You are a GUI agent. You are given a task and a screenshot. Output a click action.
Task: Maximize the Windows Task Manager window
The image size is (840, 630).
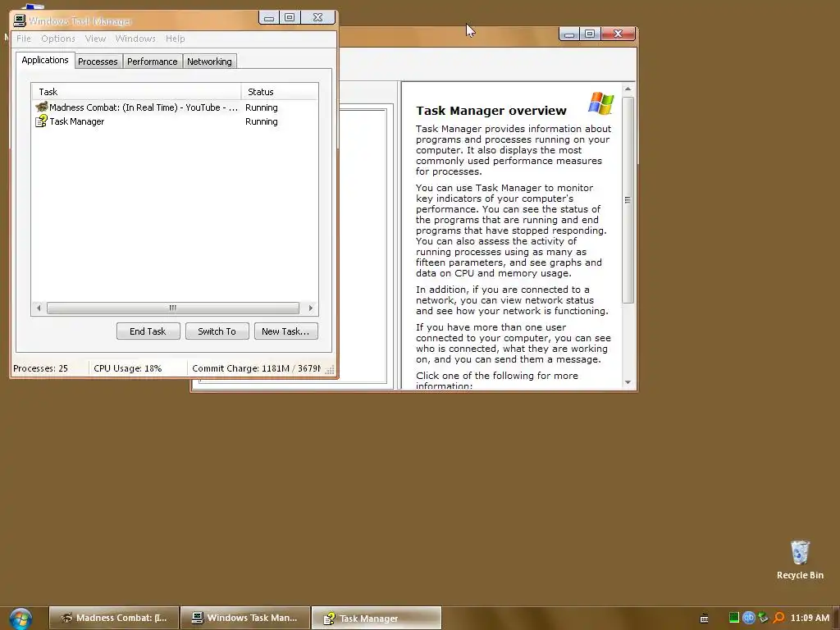pyautogui.click(x=290, y=18)
